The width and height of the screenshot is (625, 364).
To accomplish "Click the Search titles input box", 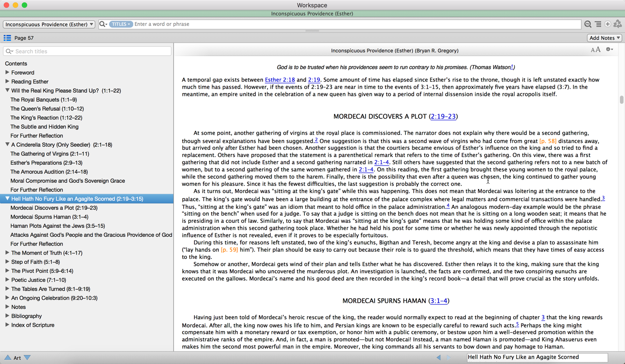I will tap(87, 51).
